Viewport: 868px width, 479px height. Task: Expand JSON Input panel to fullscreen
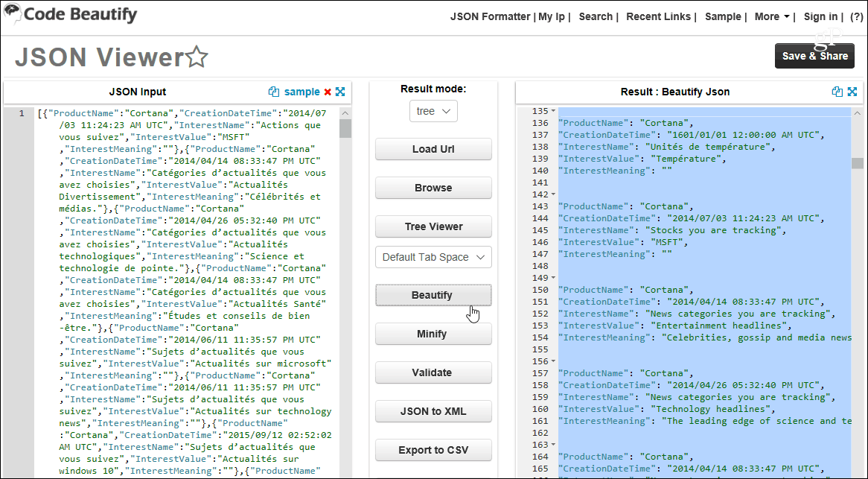pos(340,92)
